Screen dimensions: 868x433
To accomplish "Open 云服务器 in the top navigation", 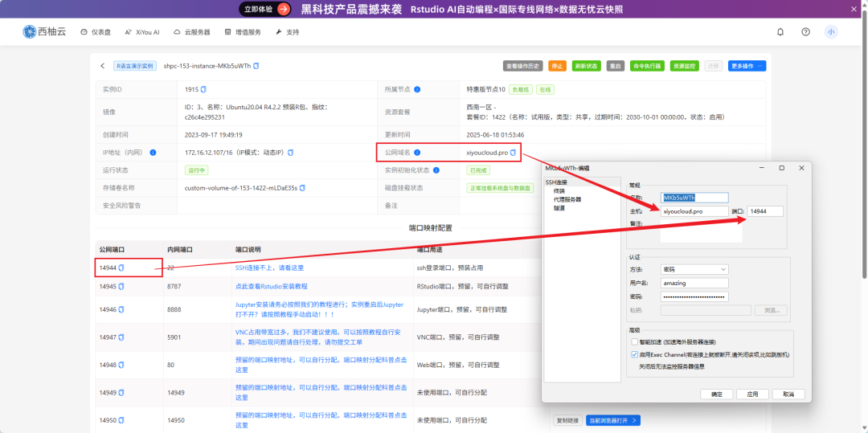I will pos(192,32).
